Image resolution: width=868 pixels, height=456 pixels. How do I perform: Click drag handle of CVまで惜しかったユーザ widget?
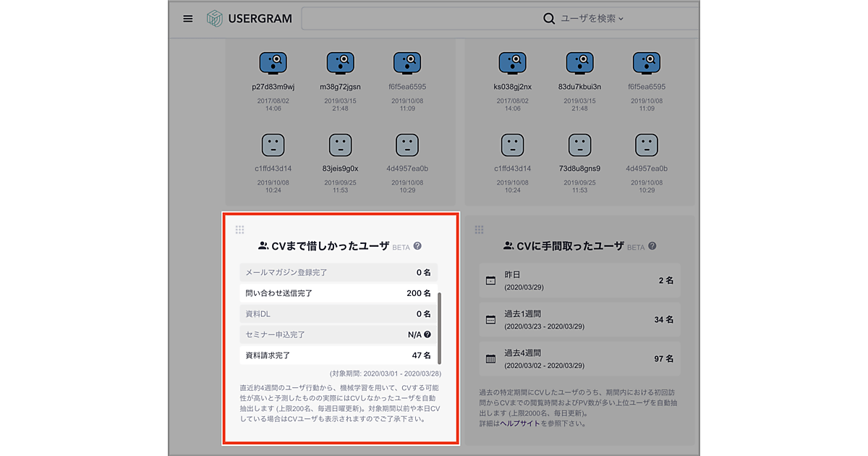click(x=240, y=230)
